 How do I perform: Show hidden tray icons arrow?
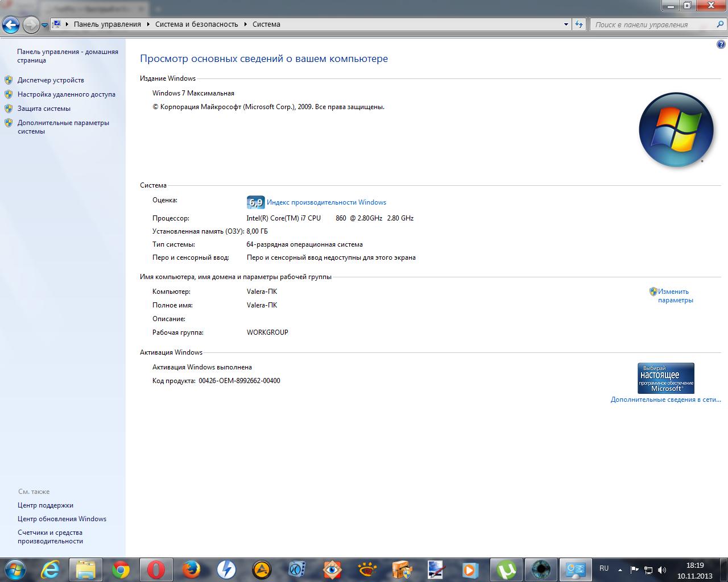[620, 570]
